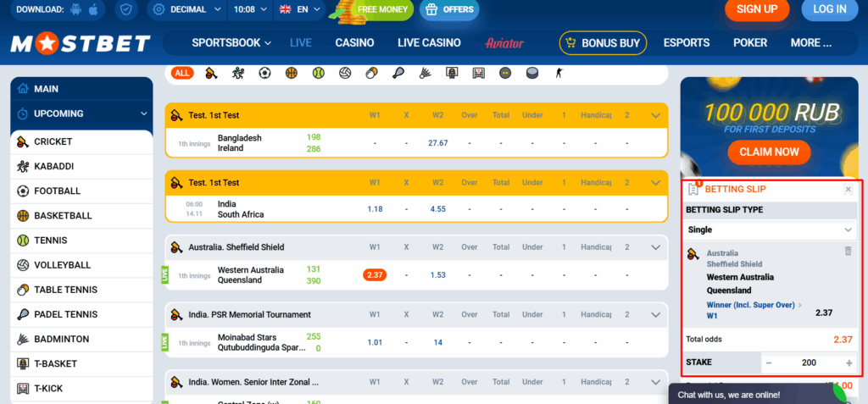Click cricket icon in Australia Sheffield Shield header
Viewport: 868px width, 404px height.
[x=176, y=247]
